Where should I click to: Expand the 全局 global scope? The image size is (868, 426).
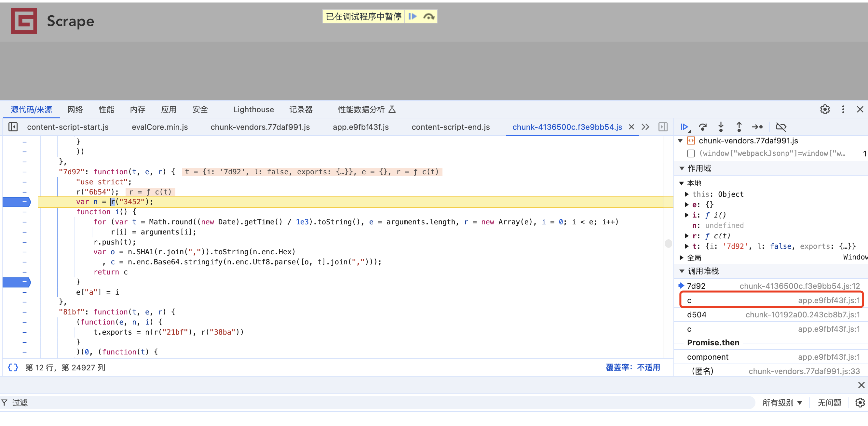click(x=681, y=258)
